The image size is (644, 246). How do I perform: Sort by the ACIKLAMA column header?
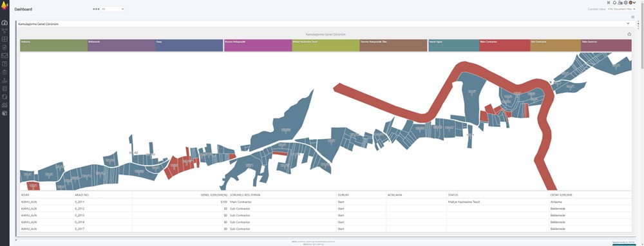(x=416, y=195)
